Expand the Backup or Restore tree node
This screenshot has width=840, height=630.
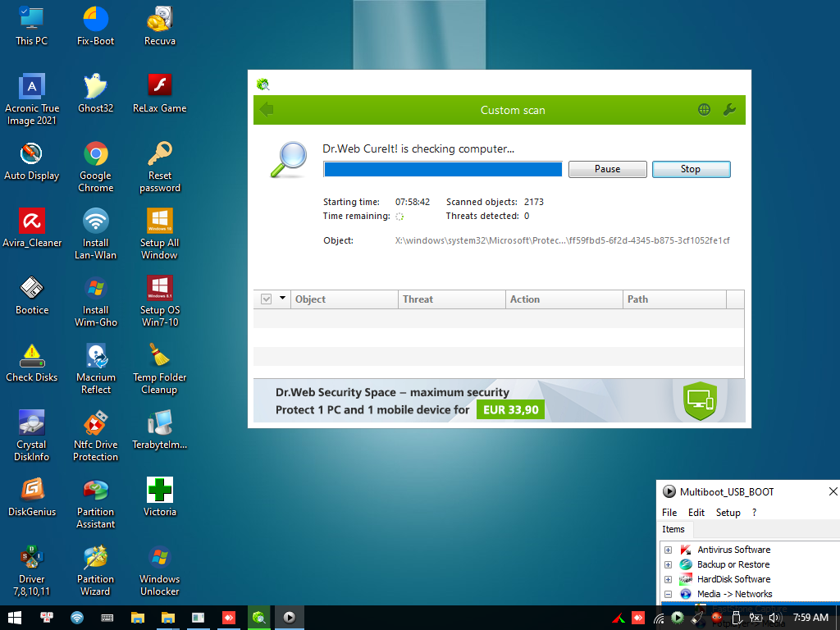[x=668, y=564]
